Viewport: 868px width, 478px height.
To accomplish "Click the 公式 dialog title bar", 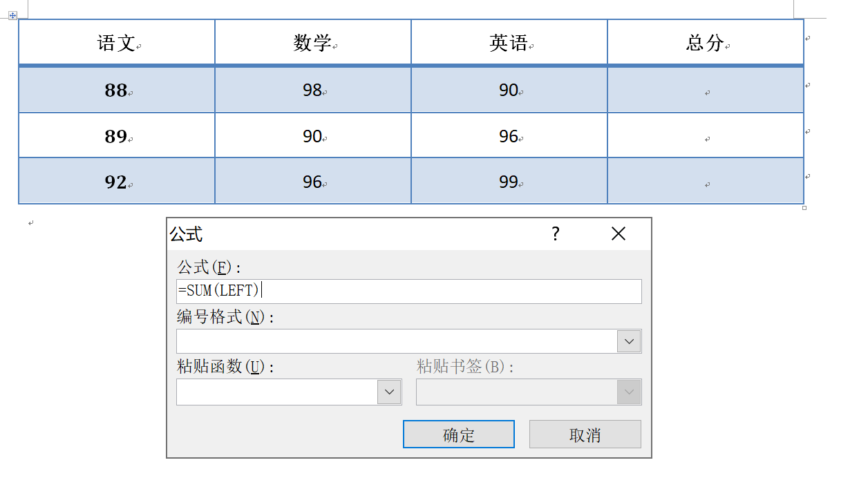I will [x=346, y=234].
